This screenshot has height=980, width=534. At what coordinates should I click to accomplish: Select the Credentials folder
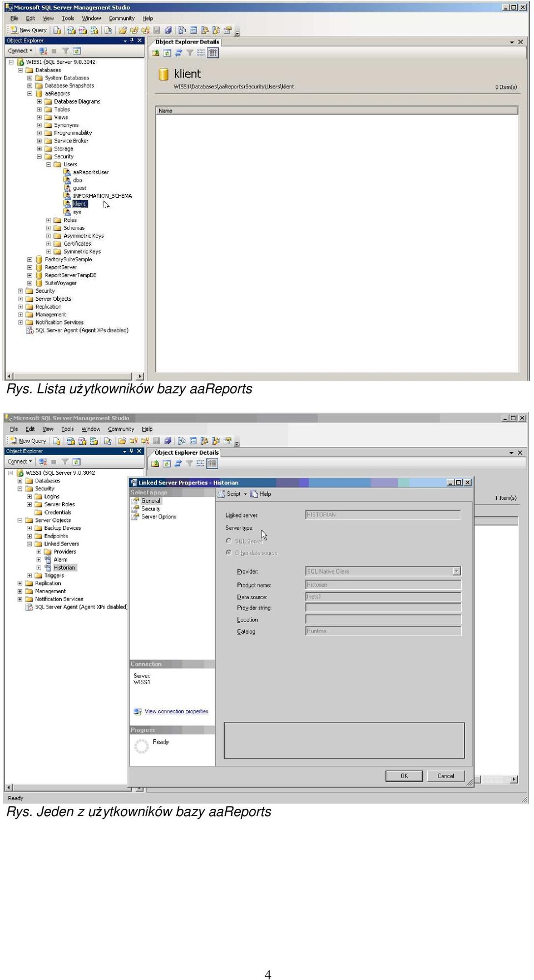pos(58,513)
